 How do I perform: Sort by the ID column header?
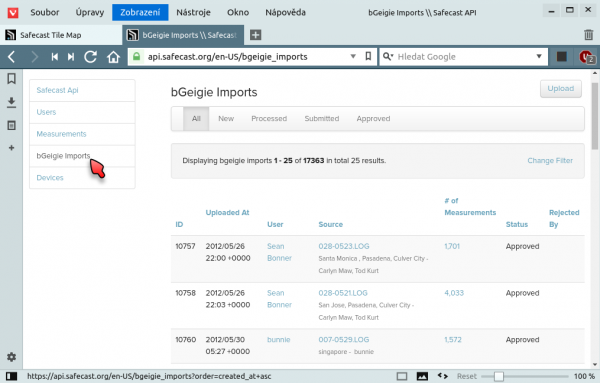click(x=179, y=225)
